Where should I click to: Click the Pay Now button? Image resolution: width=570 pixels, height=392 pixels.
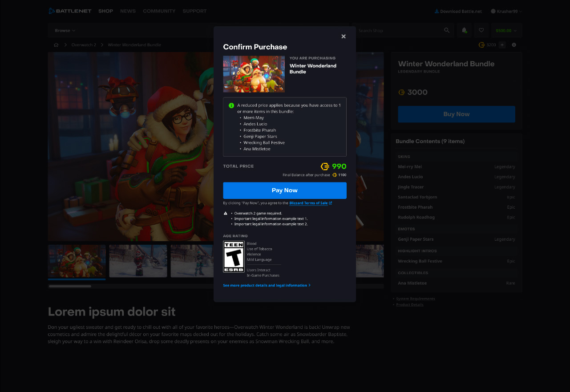pos(285,190)
